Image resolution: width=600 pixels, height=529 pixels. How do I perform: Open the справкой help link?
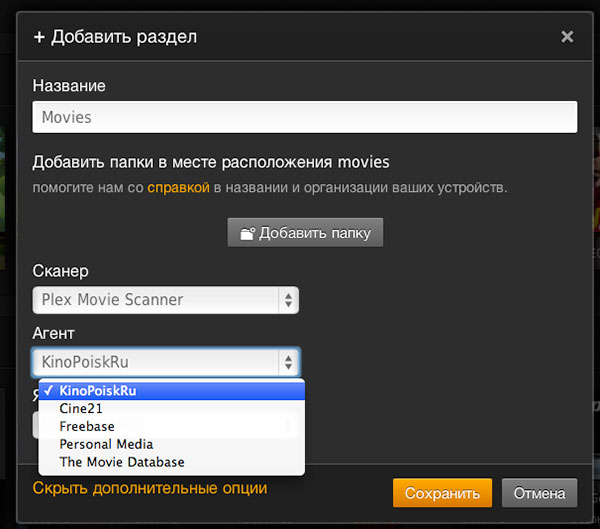pyautogui.click(x=178, y=187)
